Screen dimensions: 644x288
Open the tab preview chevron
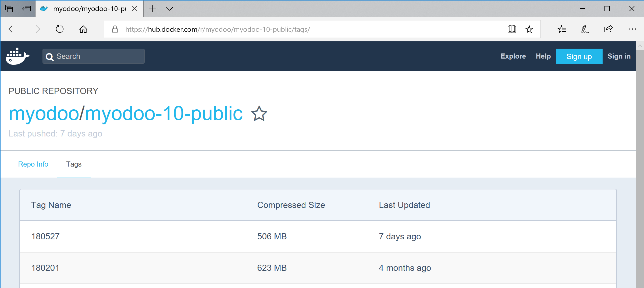pos(169,9)
